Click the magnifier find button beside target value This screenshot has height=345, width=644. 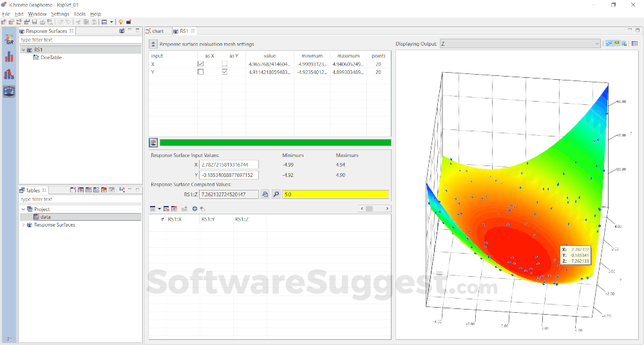pos(276,194)
